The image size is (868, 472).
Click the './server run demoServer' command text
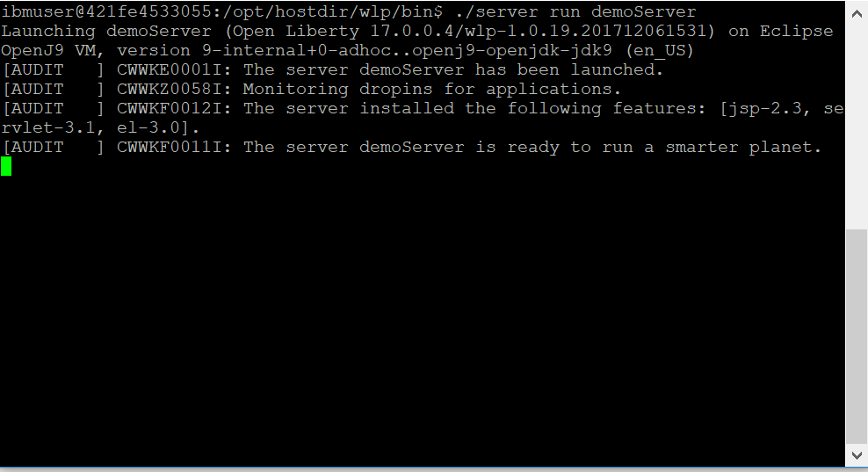click(575, 11)
